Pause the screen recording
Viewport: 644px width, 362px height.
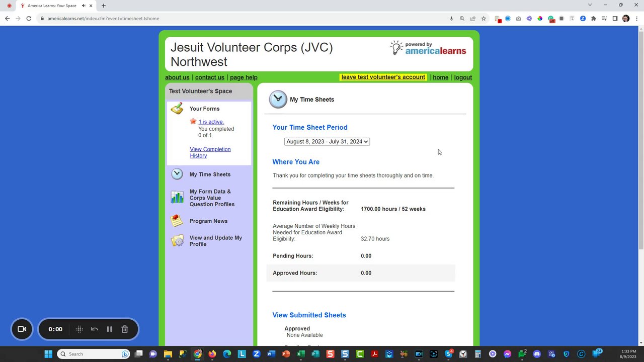[109, 329]
